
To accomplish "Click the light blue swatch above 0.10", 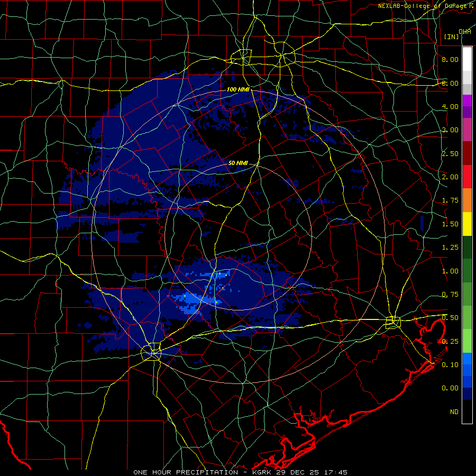I will coord(467,359).
